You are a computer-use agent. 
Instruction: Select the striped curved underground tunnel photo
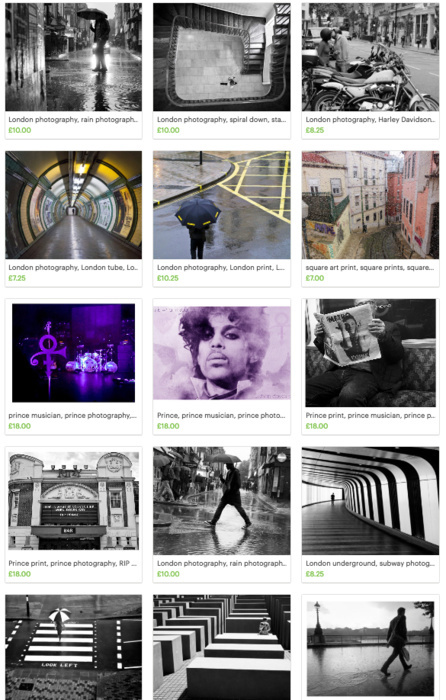point(370,501)
